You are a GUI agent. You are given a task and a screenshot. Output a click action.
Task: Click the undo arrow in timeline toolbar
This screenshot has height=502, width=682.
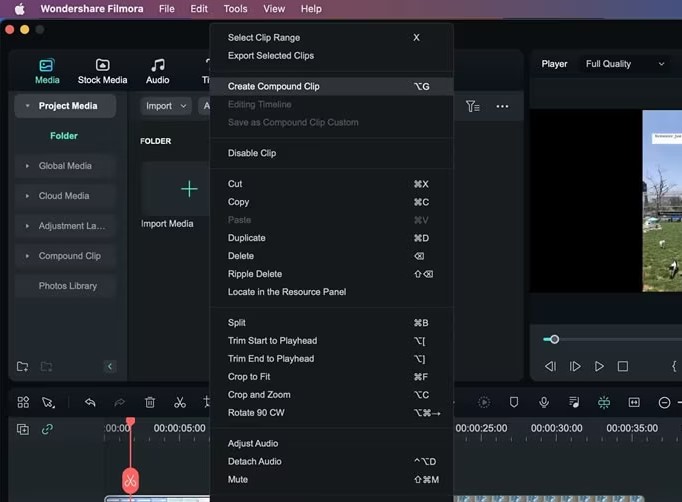(x=90, y=402)
